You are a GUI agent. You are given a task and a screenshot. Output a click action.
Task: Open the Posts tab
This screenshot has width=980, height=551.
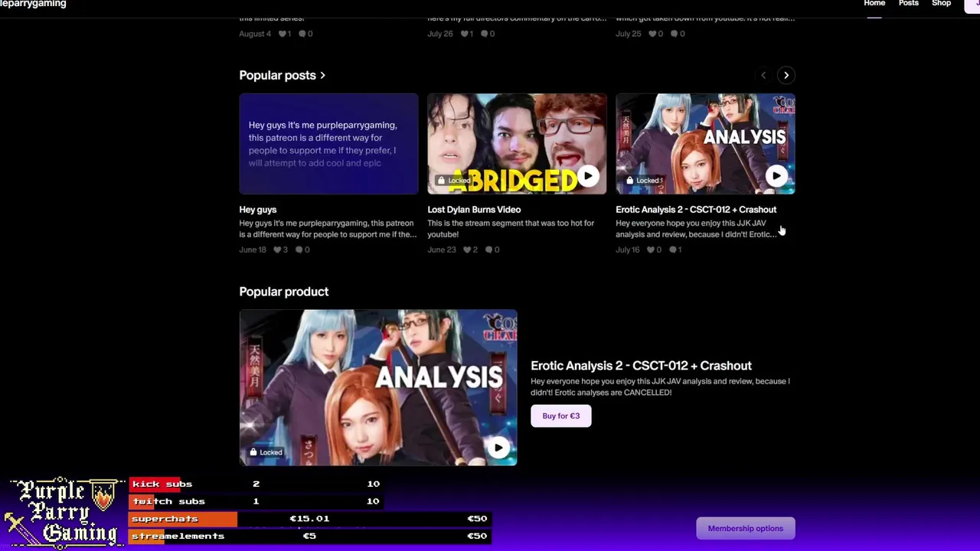(x=908, y=4)
